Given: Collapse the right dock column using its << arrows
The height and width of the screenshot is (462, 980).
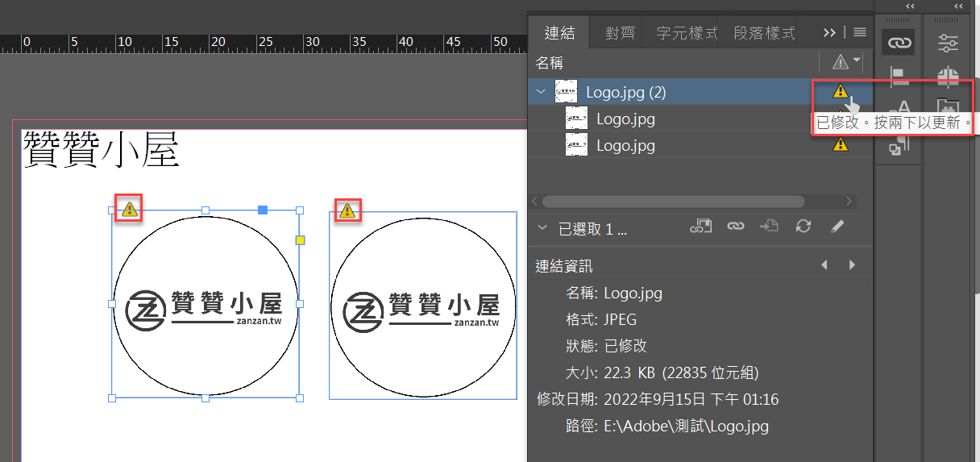Looking at the screenshot, I should point(958,6).
